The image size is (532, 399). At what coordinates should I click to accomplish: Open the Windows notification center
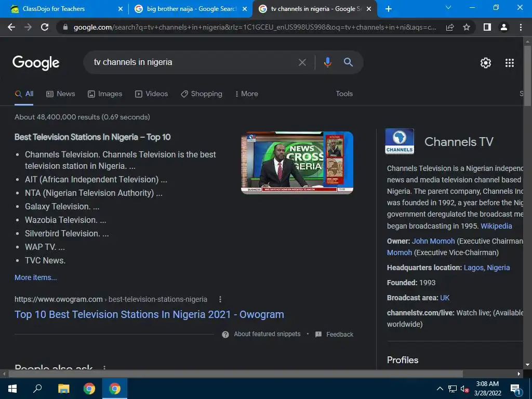click(515, 389)
